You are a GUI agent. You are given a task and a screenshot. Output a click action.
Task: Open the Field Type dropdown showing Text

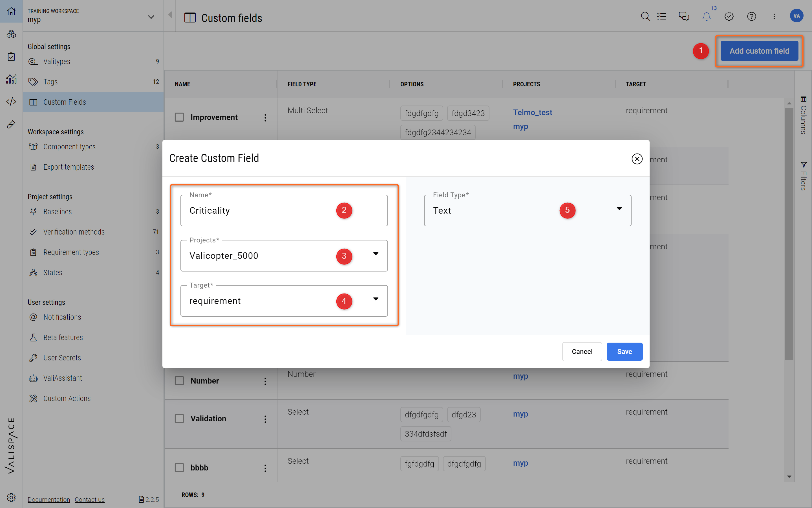pyautogui.click(x=528, y=211)
